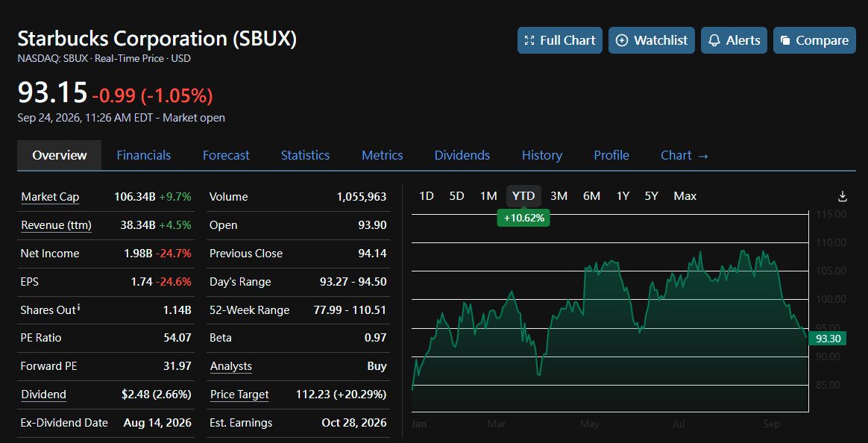Click the 93.30 chart price label
Screen dimensions: 868x443
coord(827,339)
